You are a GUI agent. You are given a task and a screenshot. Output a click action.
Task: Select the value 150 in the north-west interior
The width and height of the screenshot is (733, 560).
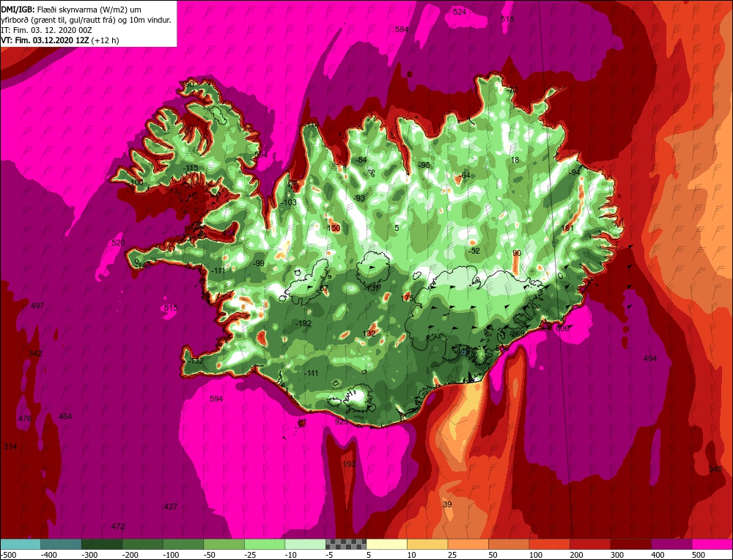point(334,228)
